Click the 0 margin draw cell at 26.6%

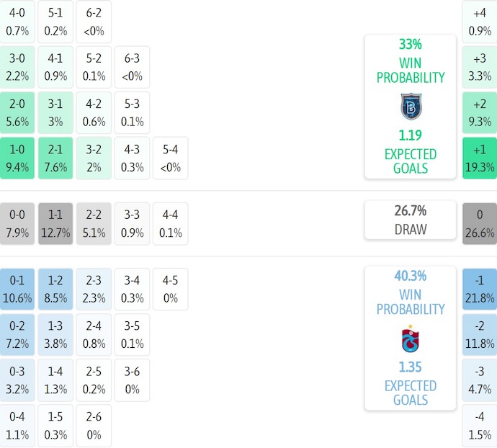point(480,224)
